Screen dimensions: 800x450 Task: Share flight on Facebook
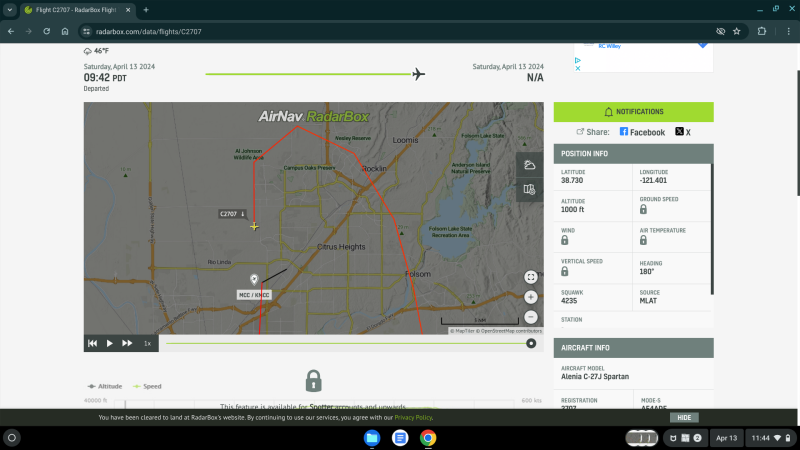point(642,132)
